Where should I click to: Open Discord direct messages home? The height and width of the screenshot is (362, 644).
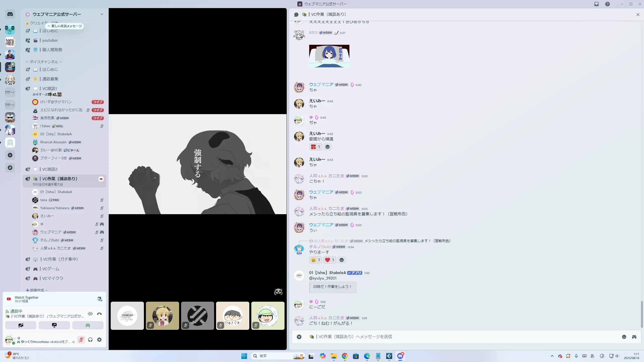pyautogui.click(x=10, y=14)
